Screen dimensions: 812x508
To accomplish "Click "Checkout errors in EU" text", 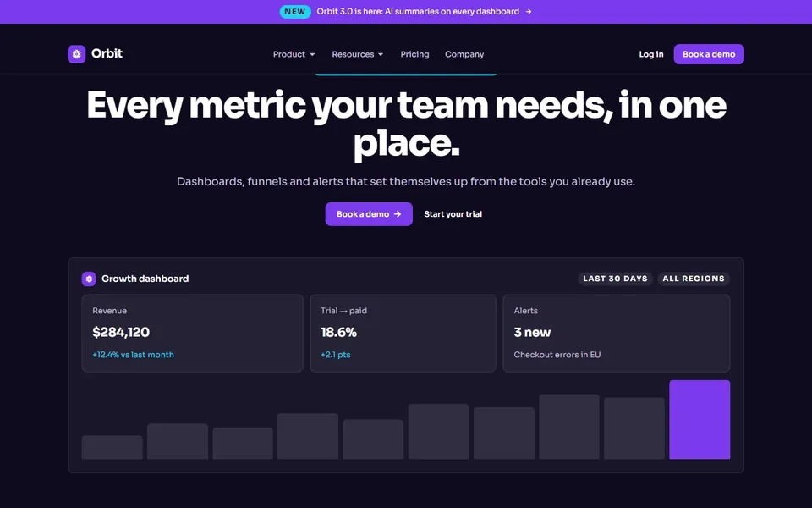I will pos(557,355).
